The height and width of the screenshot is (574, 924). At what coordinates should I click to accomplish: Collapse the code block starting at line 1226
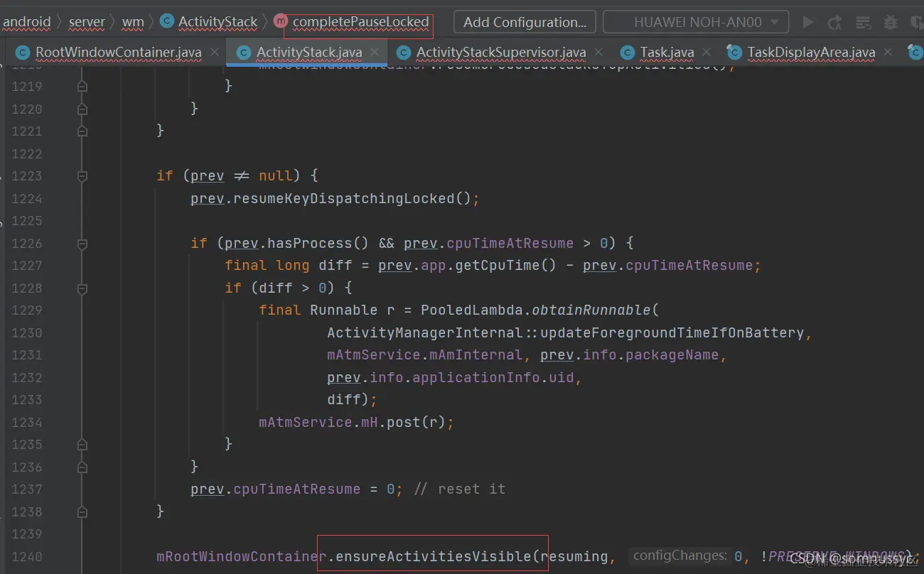[82, 243]
